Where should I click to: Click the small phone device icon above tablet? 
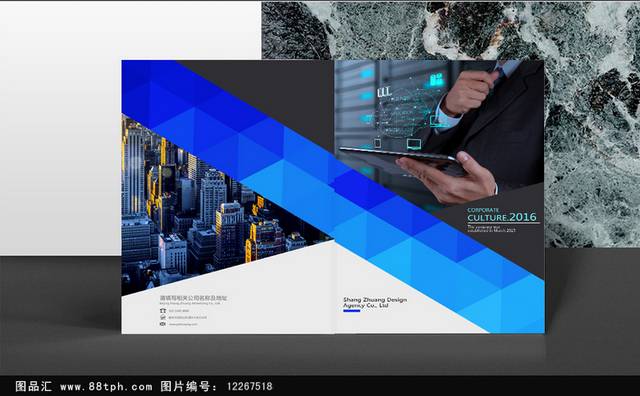[x=378, y=143]
